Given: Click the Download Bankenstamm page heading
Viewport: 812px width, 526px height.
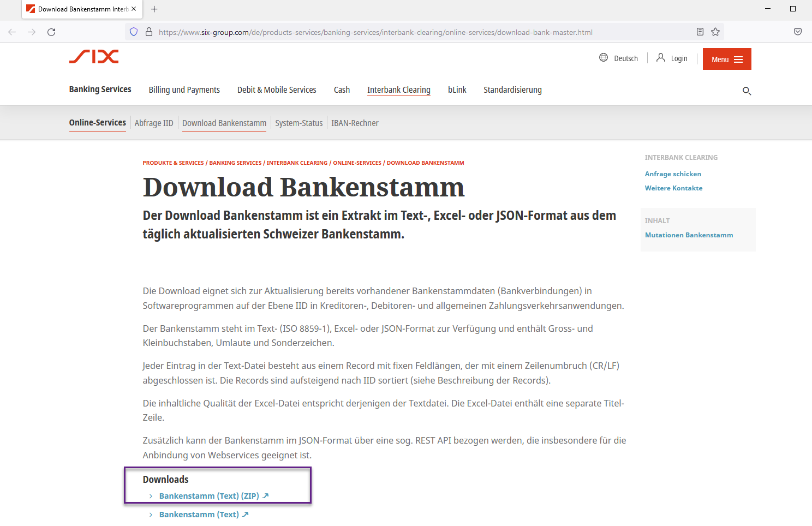Looking at the screenshot, I should click(303, 187).
